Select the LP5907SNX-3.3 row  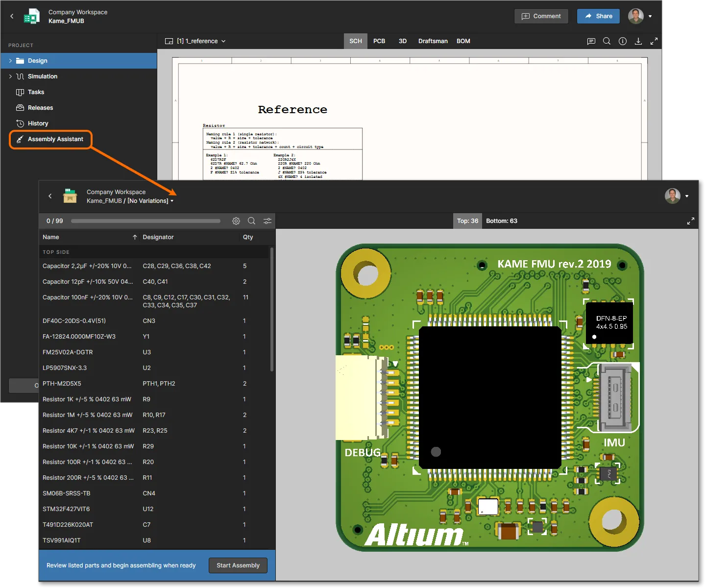click(x=154, y=368)
